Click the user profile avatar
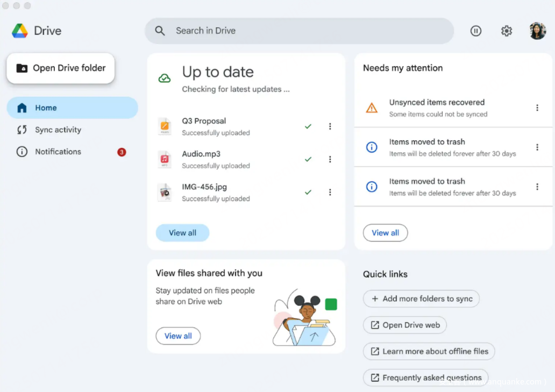 coord(537,31)
